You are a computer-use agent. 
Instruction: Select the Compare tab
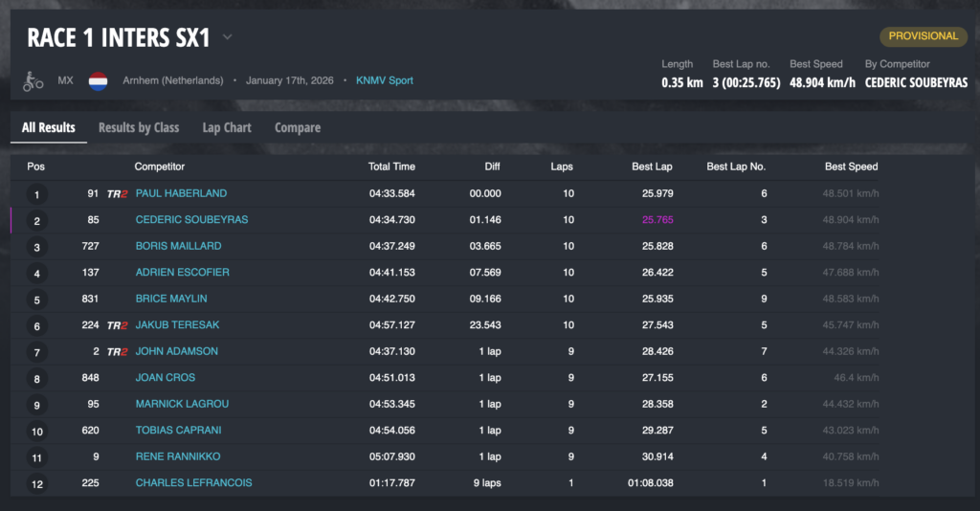point(298,127)
